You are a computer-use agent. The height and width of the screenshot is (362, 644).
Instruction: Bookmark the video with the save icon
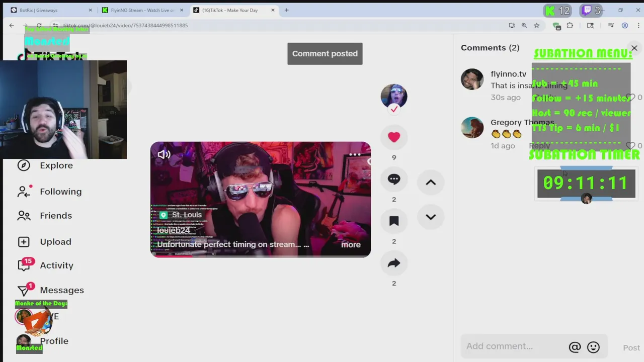coord(394,221)
